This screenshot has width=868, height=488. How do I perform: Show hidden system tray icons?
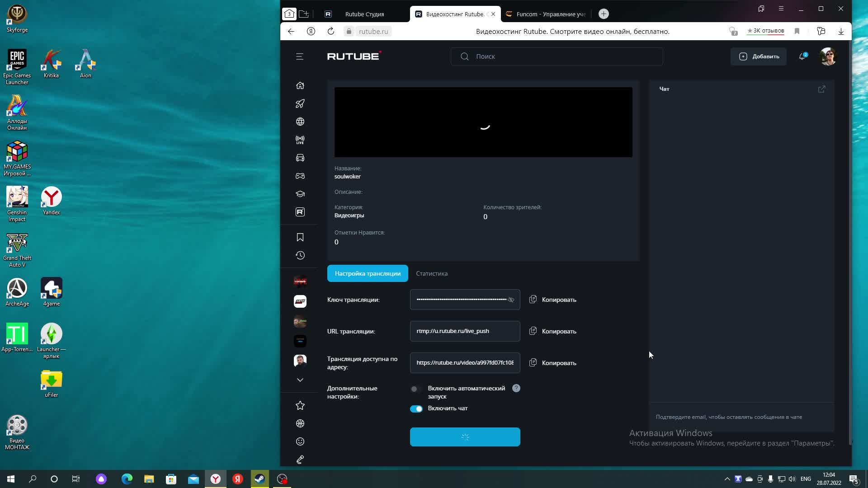727,479
